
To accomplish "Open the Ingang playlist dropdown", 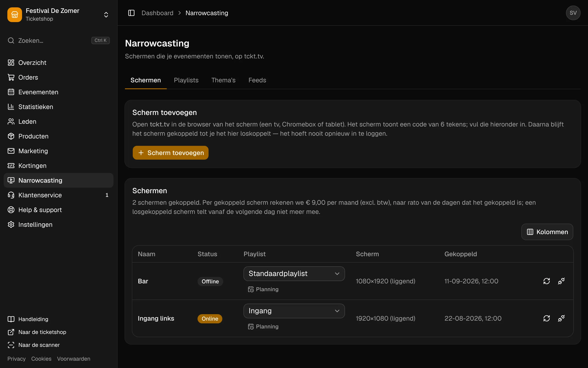I will tap(294, 311).
